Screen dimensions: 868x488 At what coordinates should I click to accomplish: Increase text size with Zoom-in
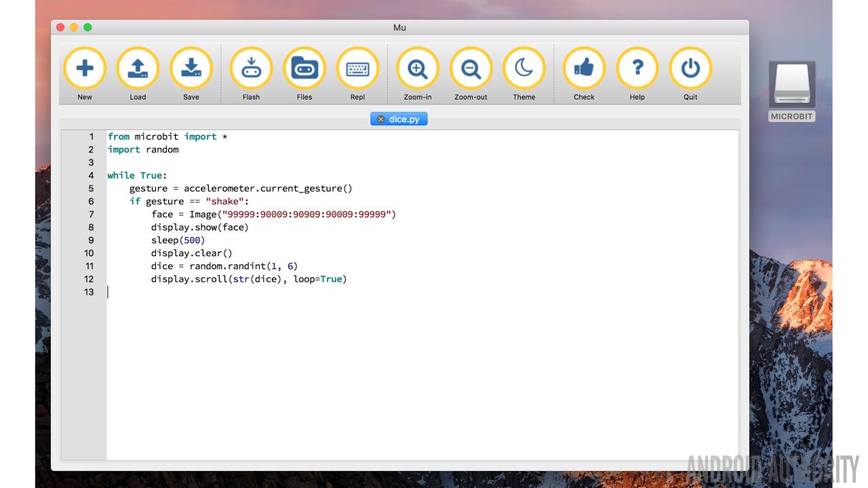(418, 68)
